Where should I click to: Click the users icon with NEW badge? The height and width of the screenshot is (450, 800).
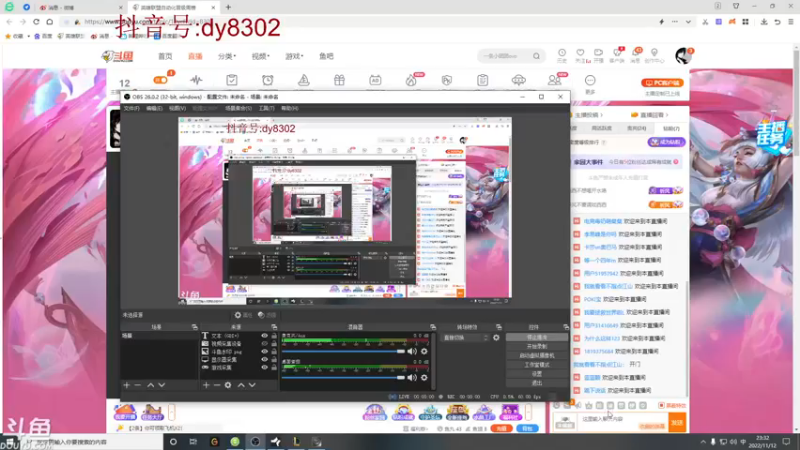(554, 80)
